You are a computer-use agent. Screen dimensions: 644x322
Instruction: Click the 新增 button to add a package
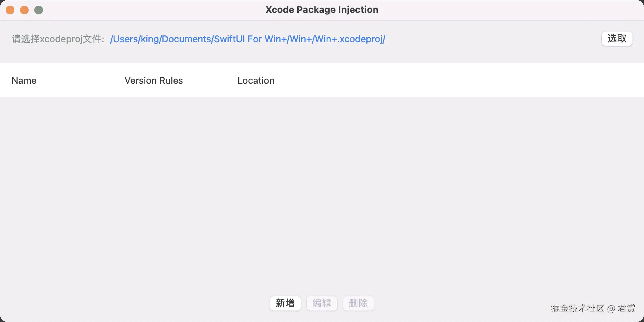285,303
